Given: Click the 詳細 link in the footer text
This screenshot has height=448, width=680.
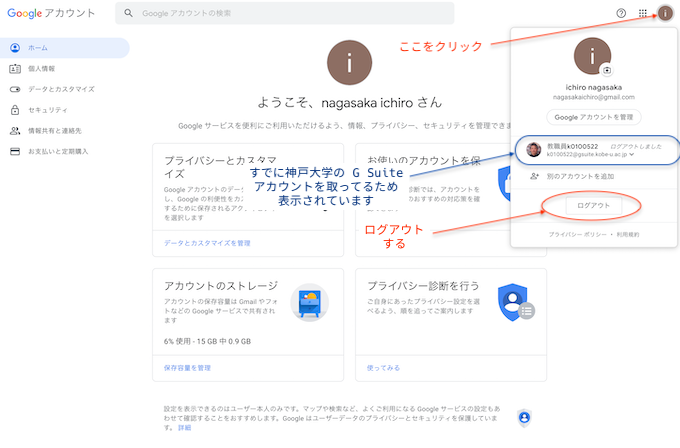Looking at the screenshot, I should click(184, 428).
